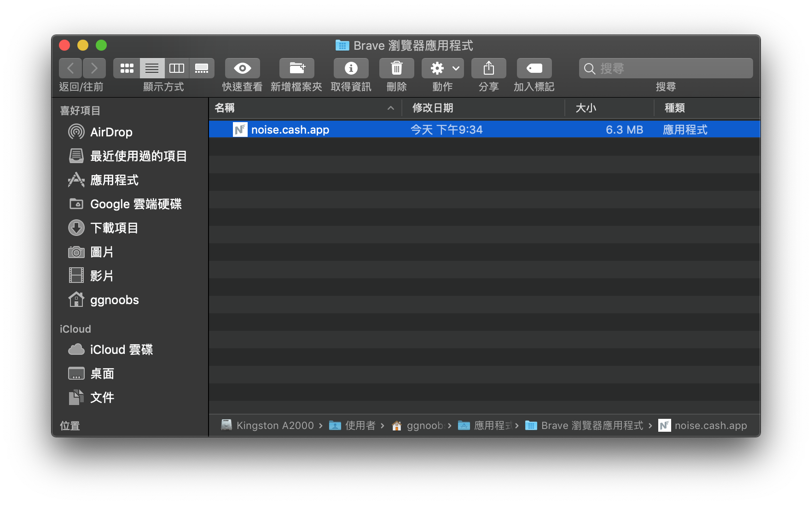Focus the 搜尋 search field
This screenshot has width=812, height=505.
pyautogui.click(x=666, y=68)
